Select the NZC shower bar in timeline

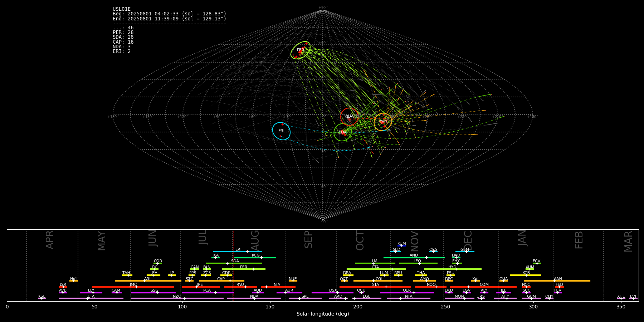point(177,298)
